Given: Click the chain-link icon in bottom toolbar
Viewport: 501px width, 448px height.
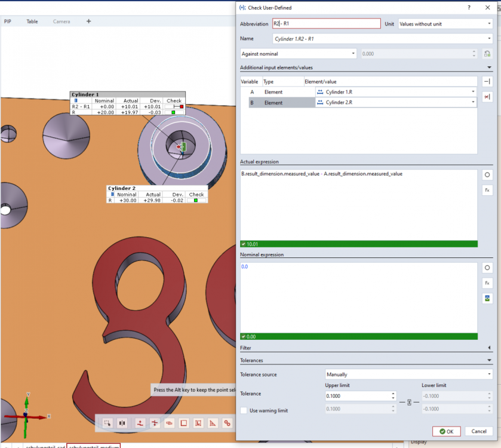Looking at the screenshot, I should (227, 423).
